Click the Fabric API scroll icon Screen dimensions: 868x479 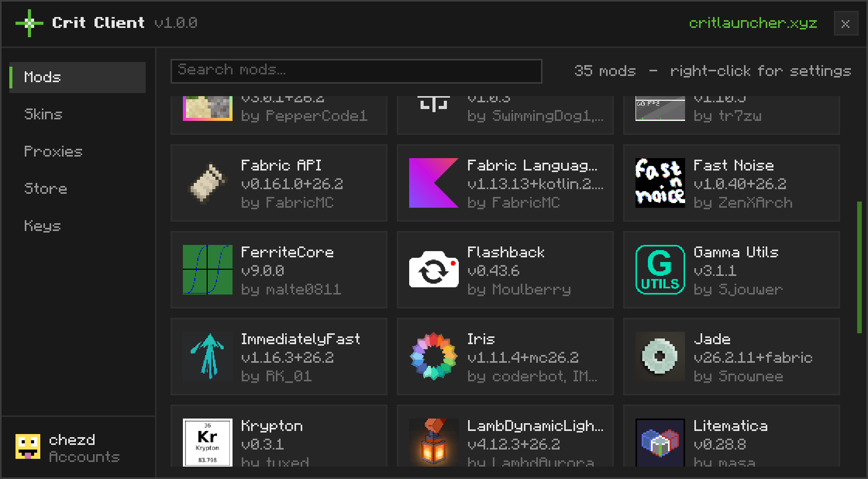pos(208,183)
